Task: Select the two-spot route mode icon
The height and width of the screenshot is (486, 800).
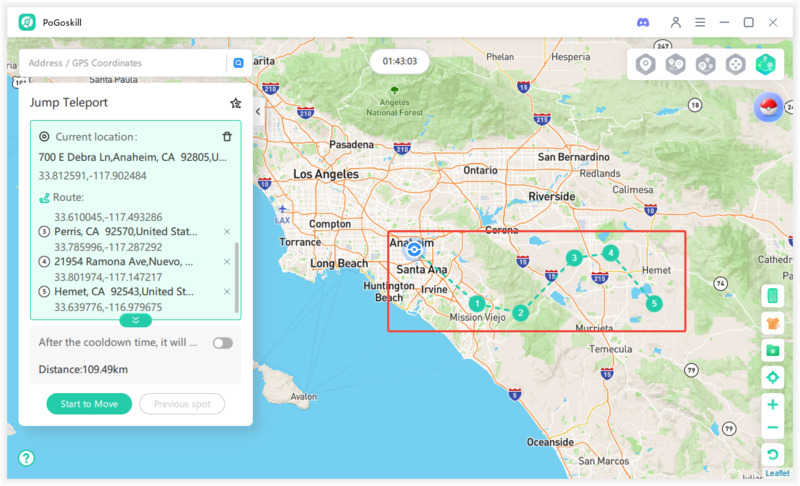Action: click(x=676, y=65)
